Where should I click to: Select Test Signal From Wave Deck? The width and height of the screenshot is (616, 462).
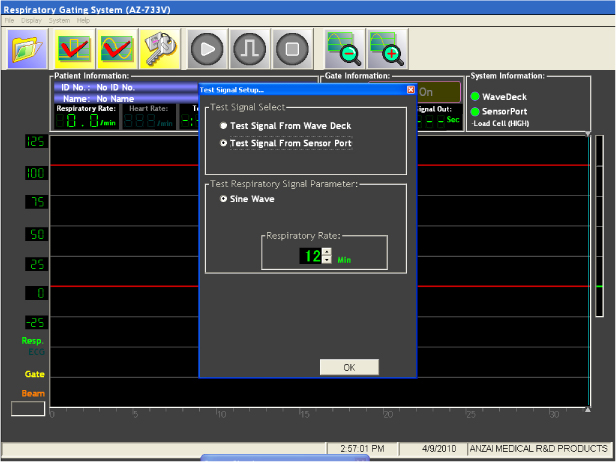(223, 126)
